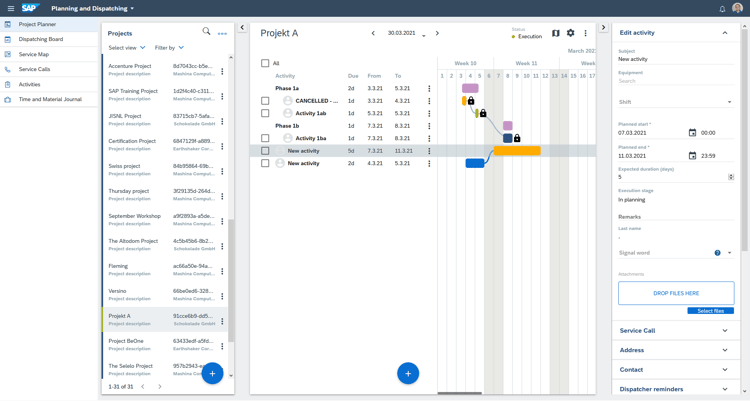Open the Shift dropdown
The width and height of the screenshot is (750, 401).
(675, 102)
